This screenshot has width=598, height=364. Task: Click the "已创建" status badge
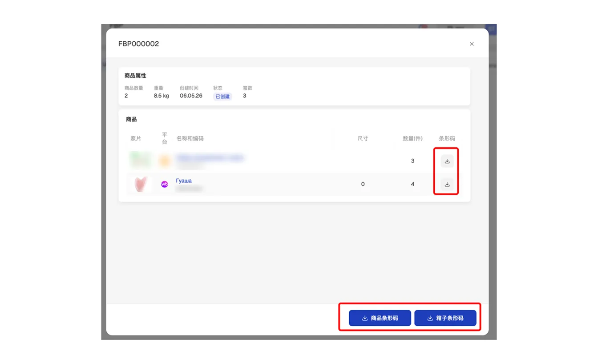(x=222, y=96)
